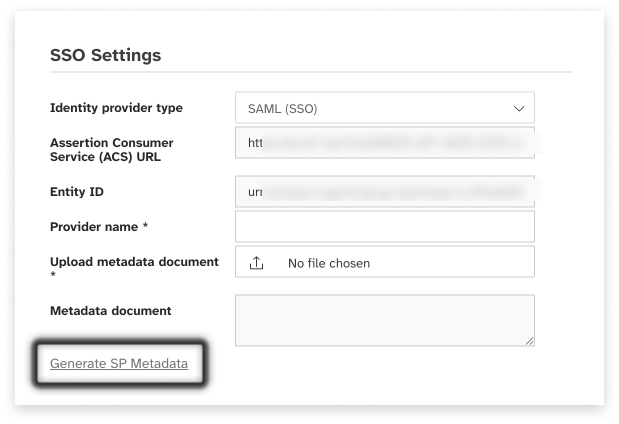
Task: Click into the Entity ID field
Action: [384, 190]
